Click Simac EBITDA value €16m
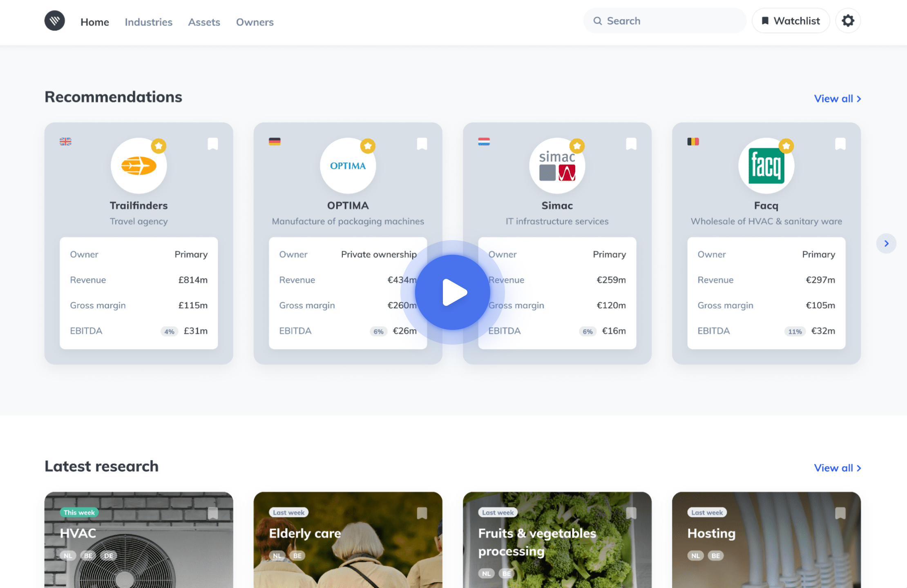Screen dimensions: 907x588 [614, 331]
